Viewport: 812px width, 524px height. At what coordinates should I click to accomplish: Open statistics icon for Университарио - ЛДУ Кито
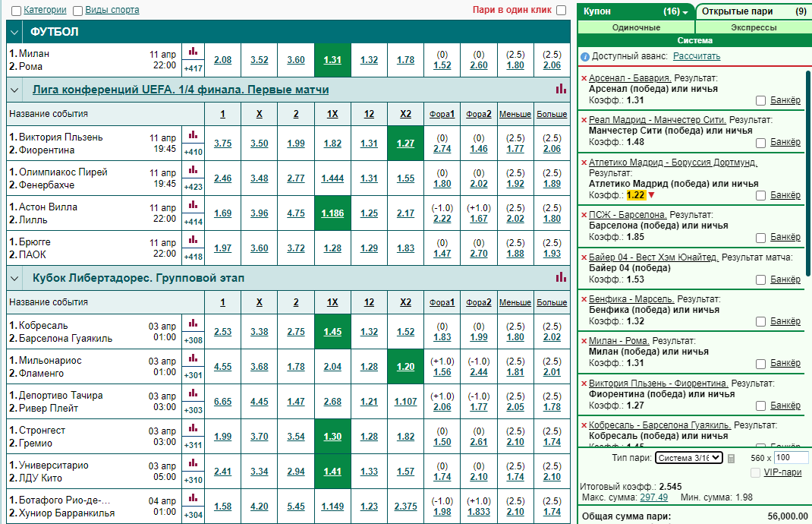[x=194, y=462]
